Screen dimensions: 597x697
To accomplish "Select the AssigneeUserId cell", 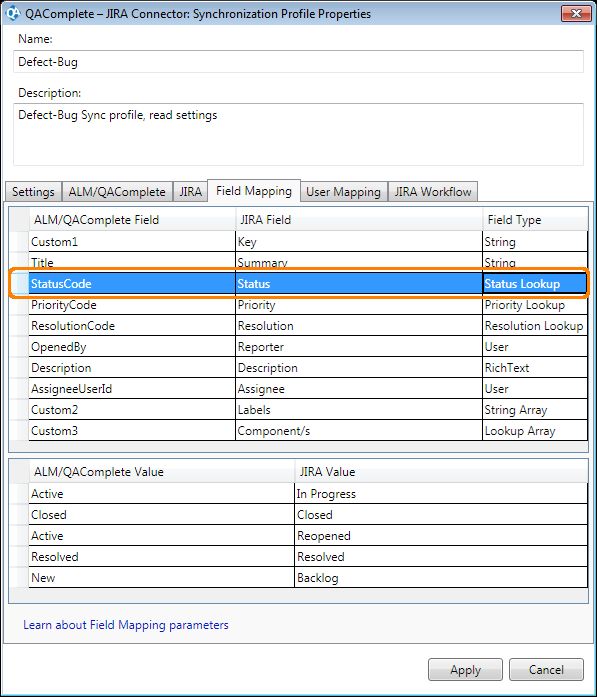I will (x=132, y=389).
